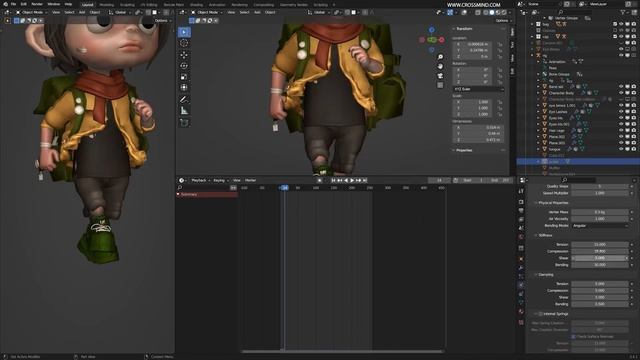
Task: Open the XYZ Euler rotation mode dropdown
Action: click(478, 89)
